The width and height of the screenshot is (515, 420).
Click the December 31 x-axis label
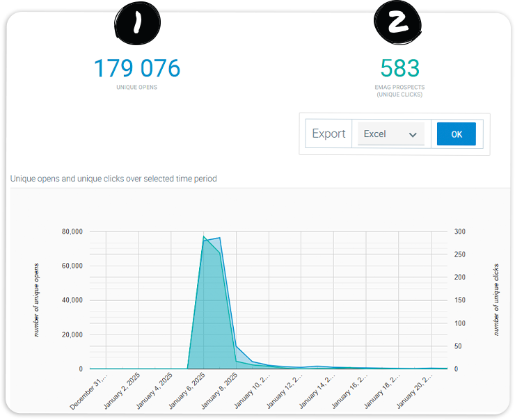point(89,393)
